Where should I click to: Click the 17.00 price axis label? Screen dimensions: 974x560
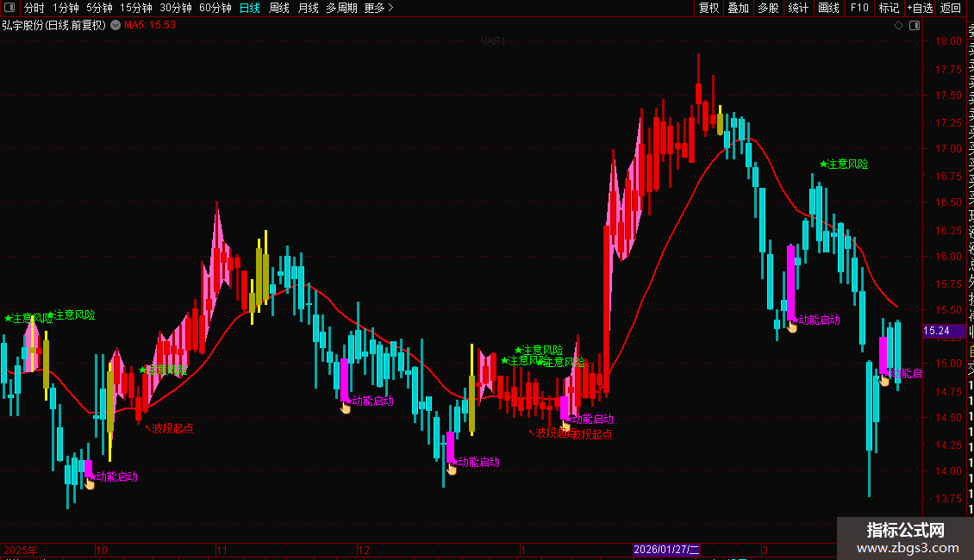coord(948,149)
